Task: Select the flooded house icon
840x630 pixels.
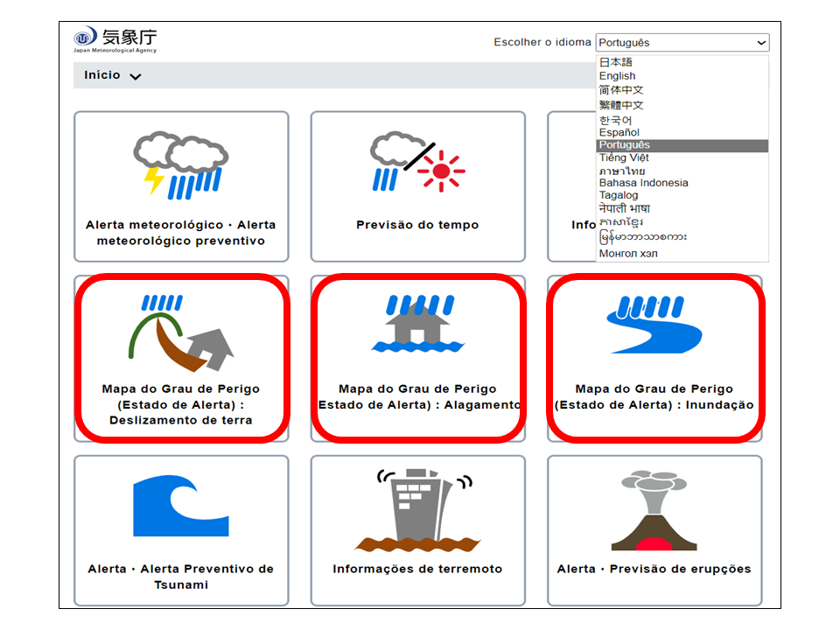Action: click(x=417, y=324)
